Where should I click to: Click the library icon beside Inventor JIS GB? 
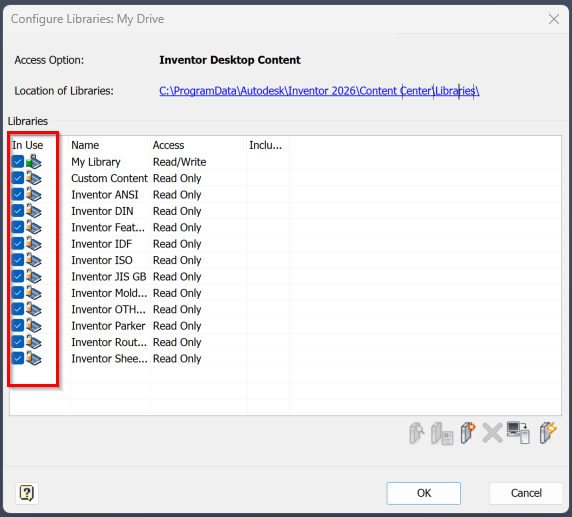(34, 277)
